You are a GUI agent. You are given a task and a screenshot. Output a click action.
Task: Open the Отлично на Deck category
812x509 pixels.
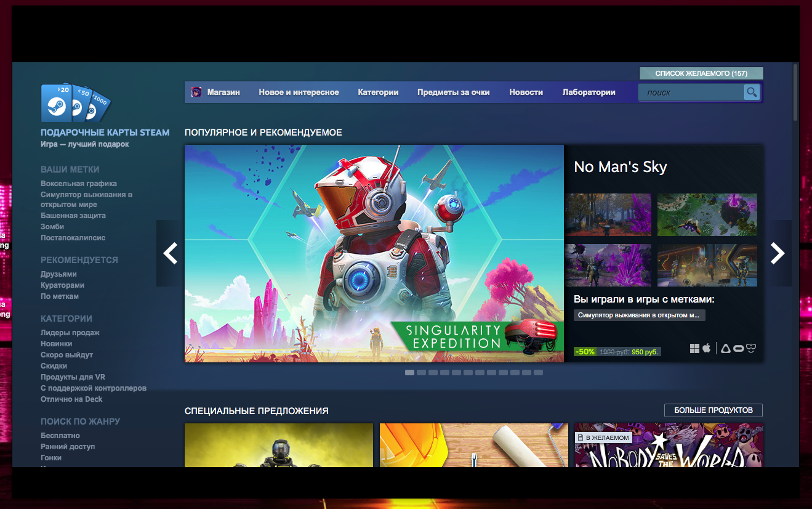click(x=71, y=399)
